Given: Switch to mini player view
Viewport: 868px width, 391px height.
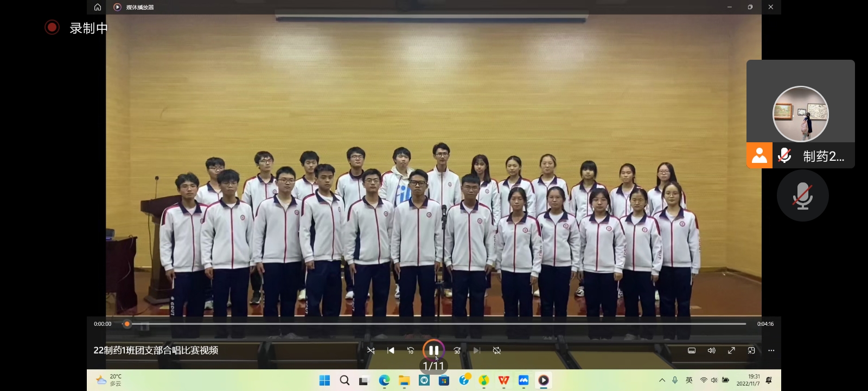Looking at the screenshot, I should point(751,351).
